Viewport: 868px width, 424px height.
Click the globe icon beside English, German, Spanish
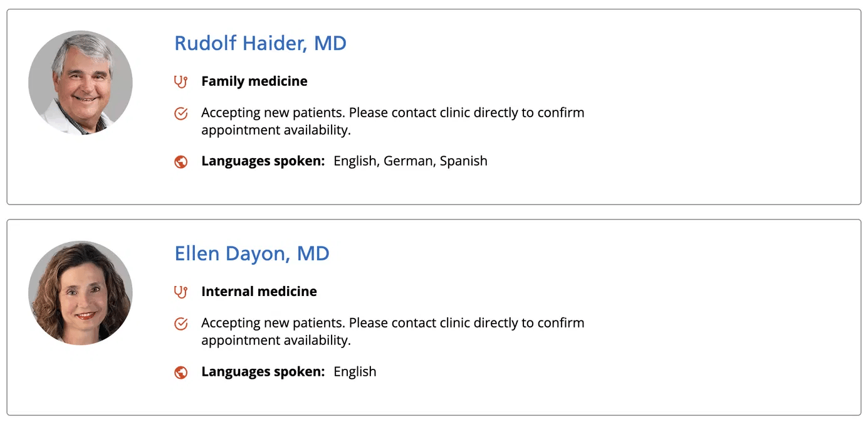pos(180,162)
